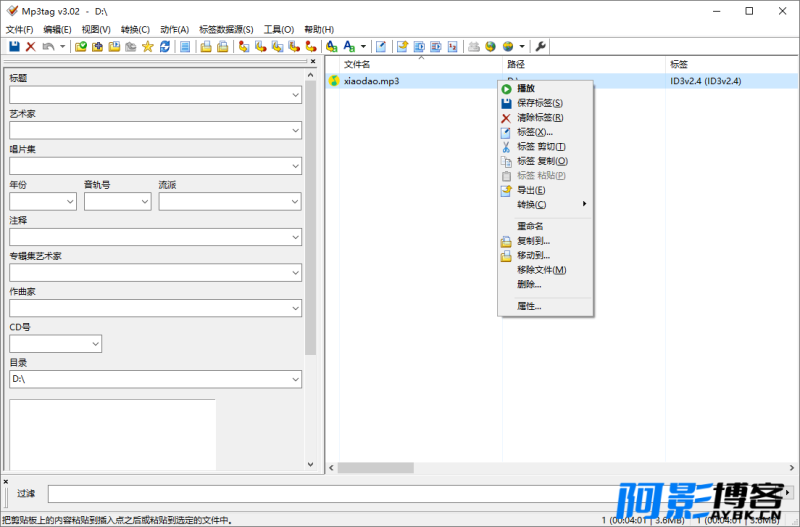This screenshot has width=800, height=527.
Task: Choose 标签 剪切(T) in the context menu
Action: tap(545, 146)
